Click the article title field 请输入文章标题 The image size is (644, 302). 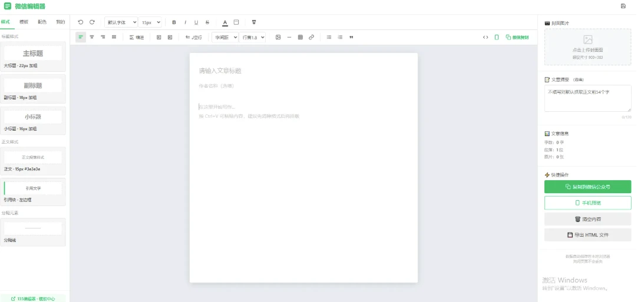click(x=303, y=71)
